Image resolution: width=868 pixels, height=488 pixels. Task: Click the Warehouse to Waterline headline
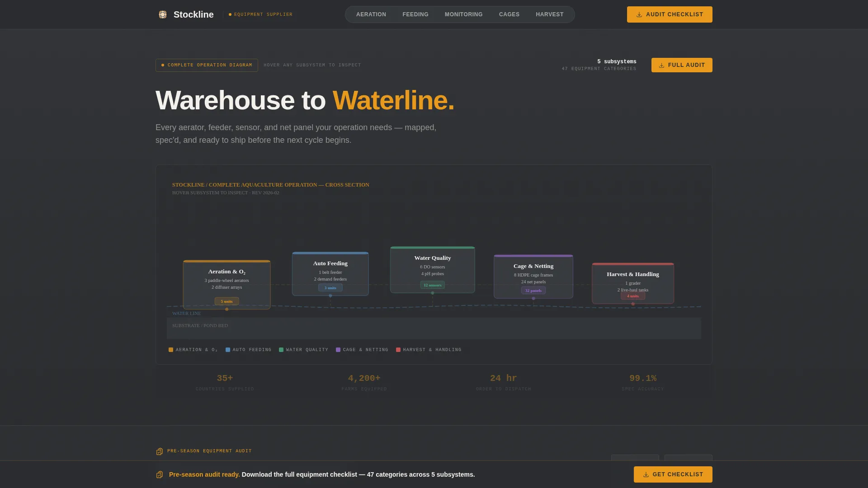[305, 100]
